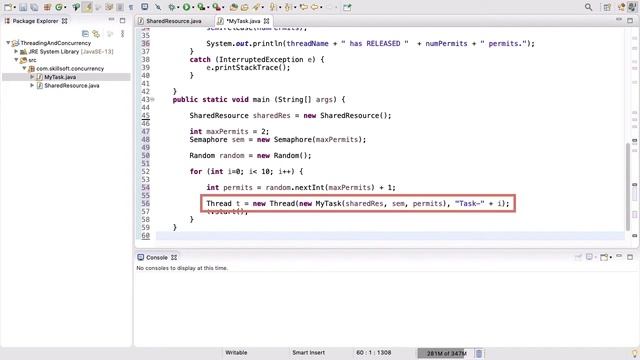This screenshot has height=360, width=640.
Task: Click the New Java Package icon
Action: (47, 7)
